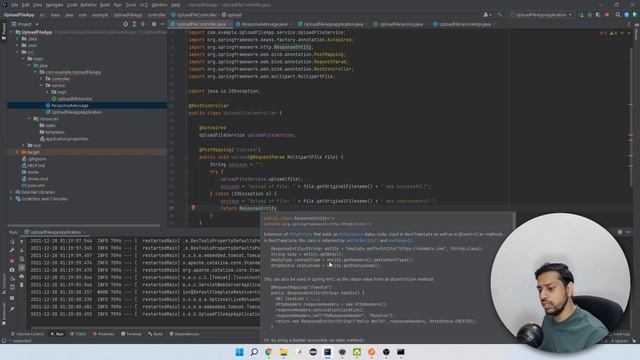Click Rerun icon in Run panel
640x360 pixels.
point(12,242)
